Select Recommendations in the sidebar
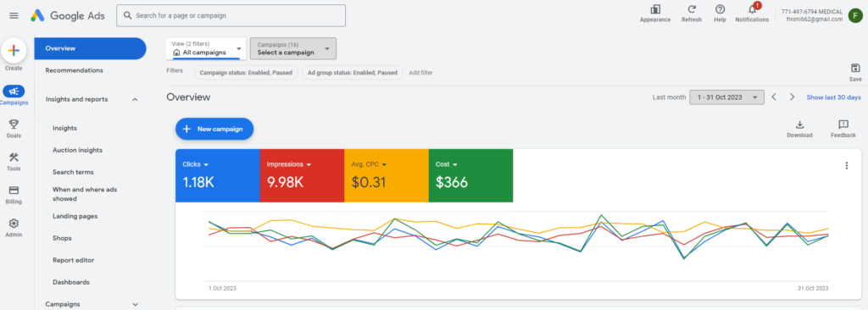 click(x=75, y=70)
